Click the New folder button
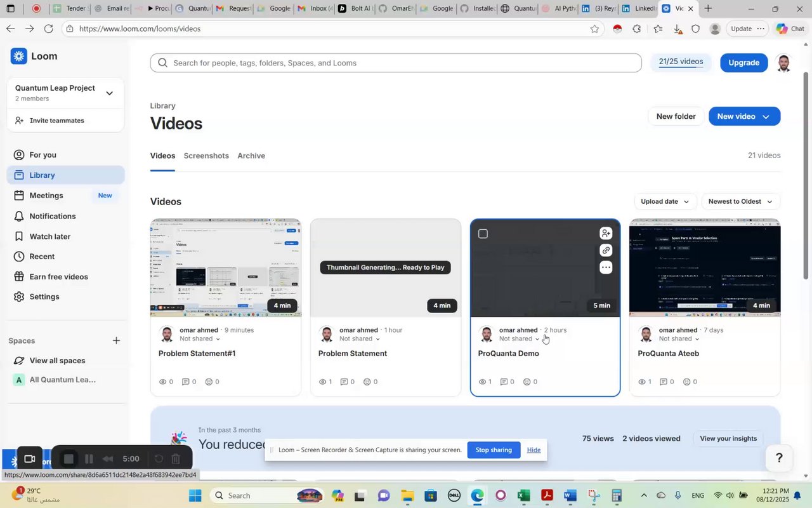Screen dimensions: 812x508 coord(676,117)
